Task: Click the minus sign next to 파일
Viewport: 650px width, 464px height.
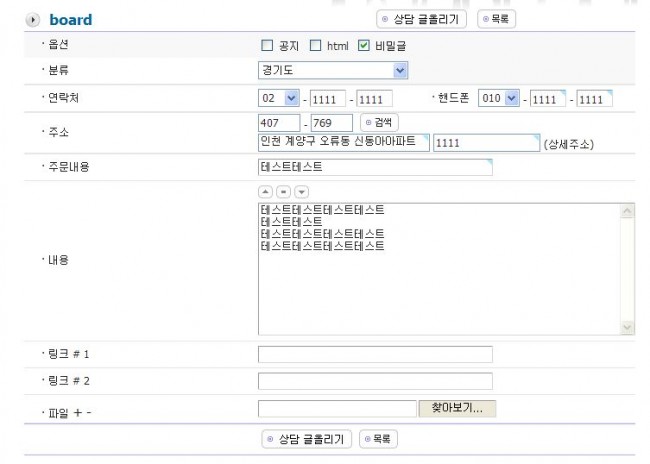Action: click(x=91, y=411)
